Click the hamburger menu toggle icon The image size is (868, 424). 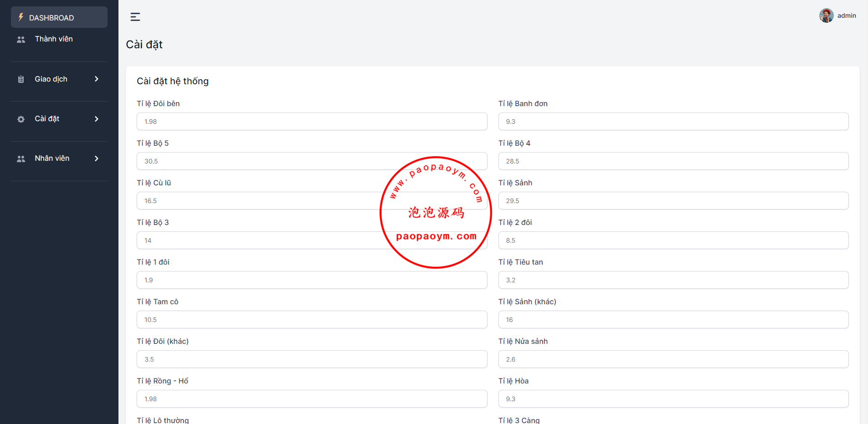click(135, 17)
